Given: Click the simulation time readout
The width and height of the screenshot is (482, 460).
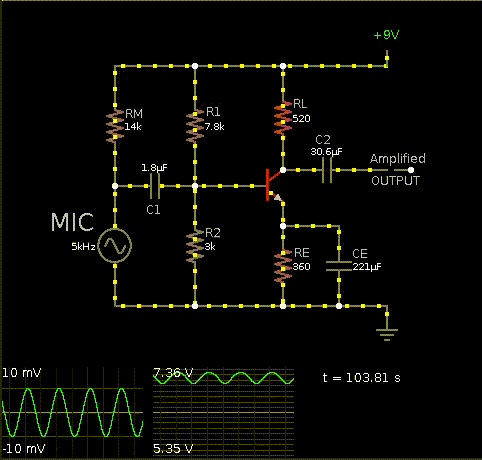Looking at the screenshot, I should [362, 378].
